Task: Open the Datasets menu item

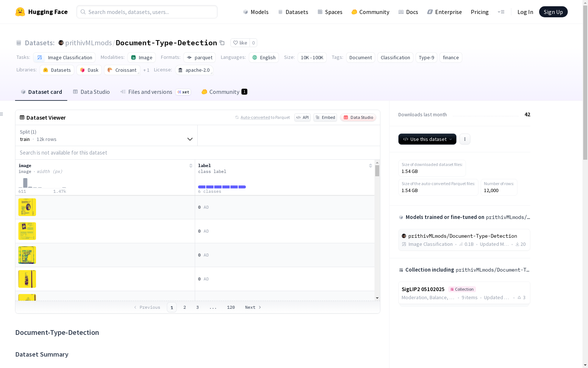Action: [293, 12]
